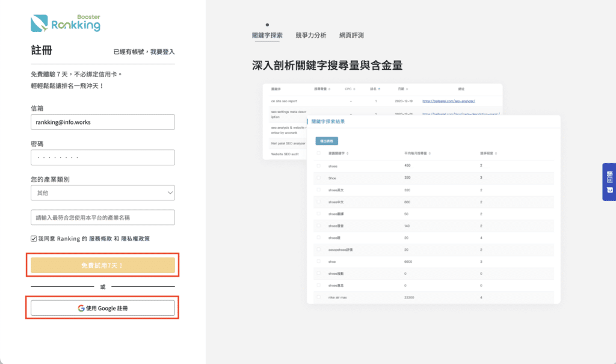The width and height of the screenshot is (616, 364).
Task: Switch to the 競爭力分析 tab
Action: [x=310, y=35]
